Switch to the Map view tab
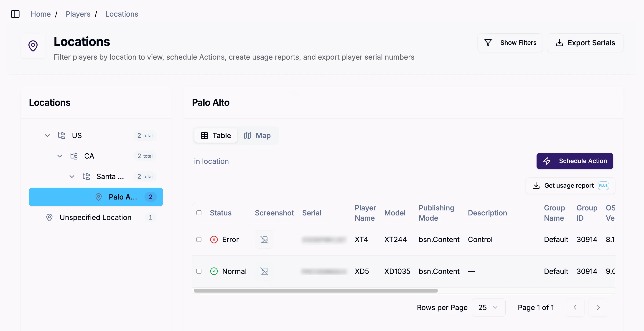 257,135
